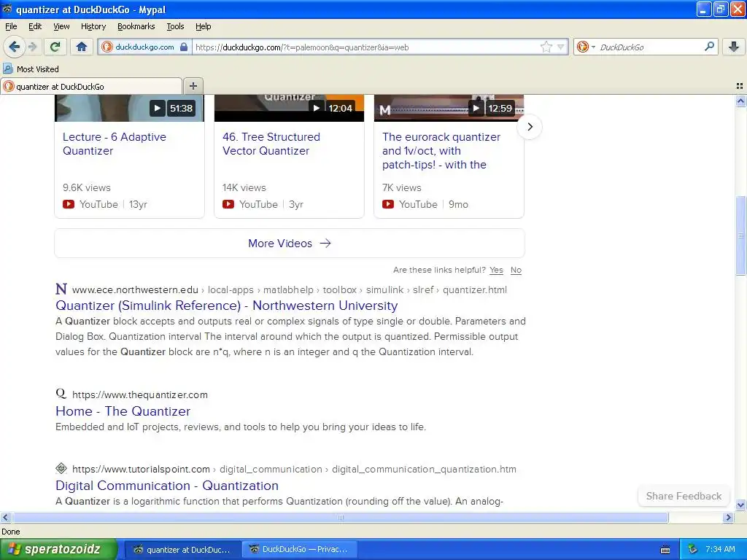Click the padlock security icon
Image resolution: width=747 pixels, height=560 pixels.
pos(184,47)
